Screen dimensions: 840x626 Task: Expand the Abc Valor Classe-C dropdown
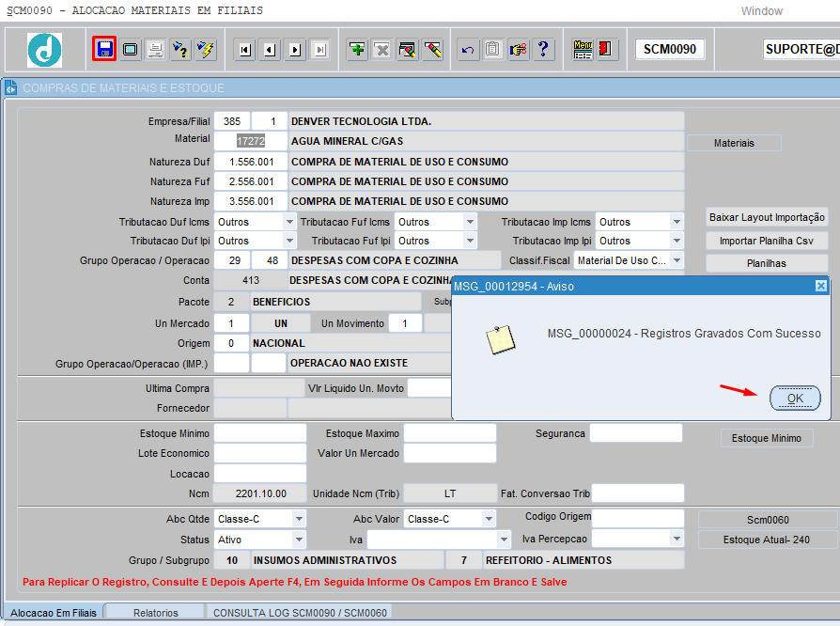tap(489, 519)
